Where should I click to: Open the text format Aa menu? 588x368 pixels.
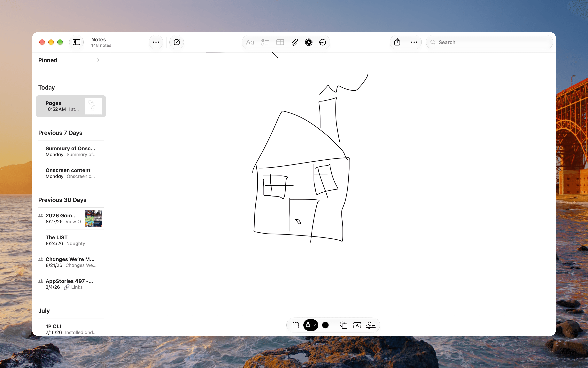click(x=250, y=42)
